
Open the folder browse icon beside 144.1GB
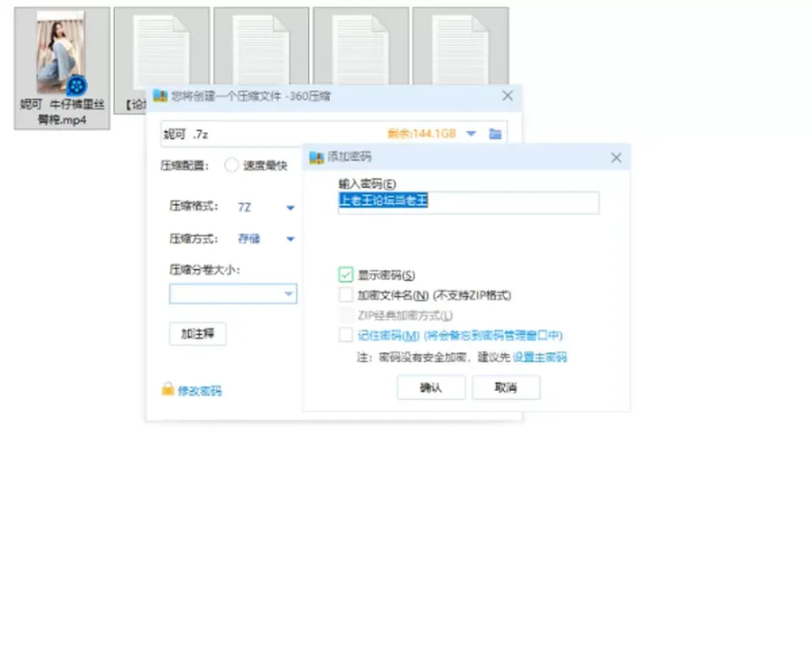[495, 134]
